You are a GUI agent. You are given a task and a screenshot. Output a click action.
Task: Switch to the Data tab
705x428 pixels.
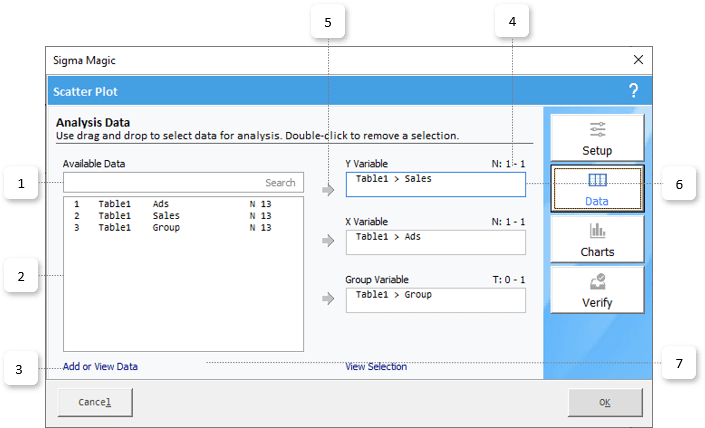(597, 188)
